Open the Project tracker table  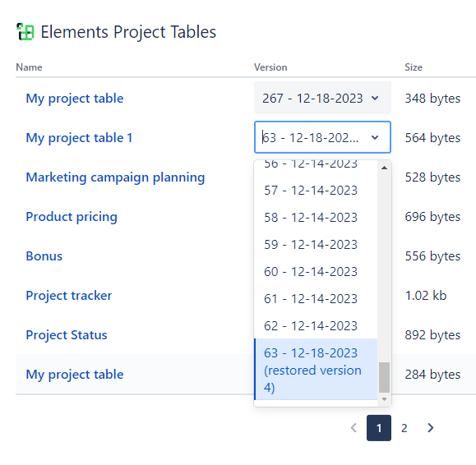coord(69,296)
